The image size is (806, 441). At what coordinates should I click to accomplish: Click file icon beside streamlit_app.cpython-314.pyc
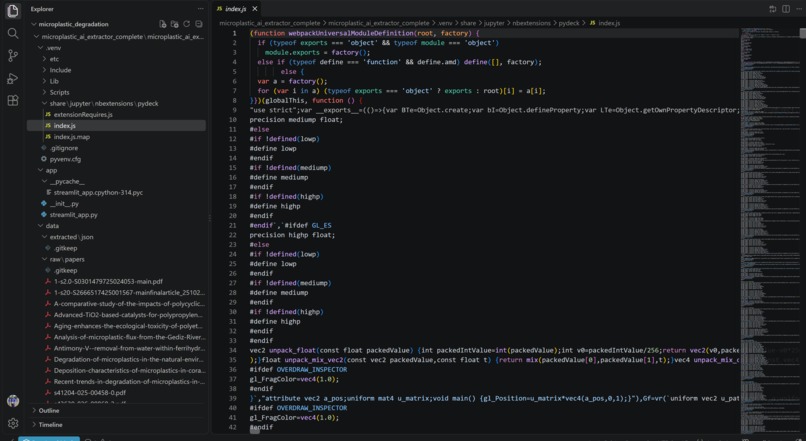tap(48, 193)
